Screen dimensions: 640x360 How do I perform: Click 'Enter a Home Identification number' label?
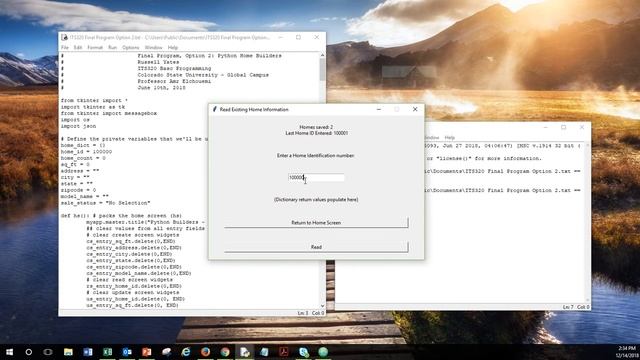pos(316,156)
